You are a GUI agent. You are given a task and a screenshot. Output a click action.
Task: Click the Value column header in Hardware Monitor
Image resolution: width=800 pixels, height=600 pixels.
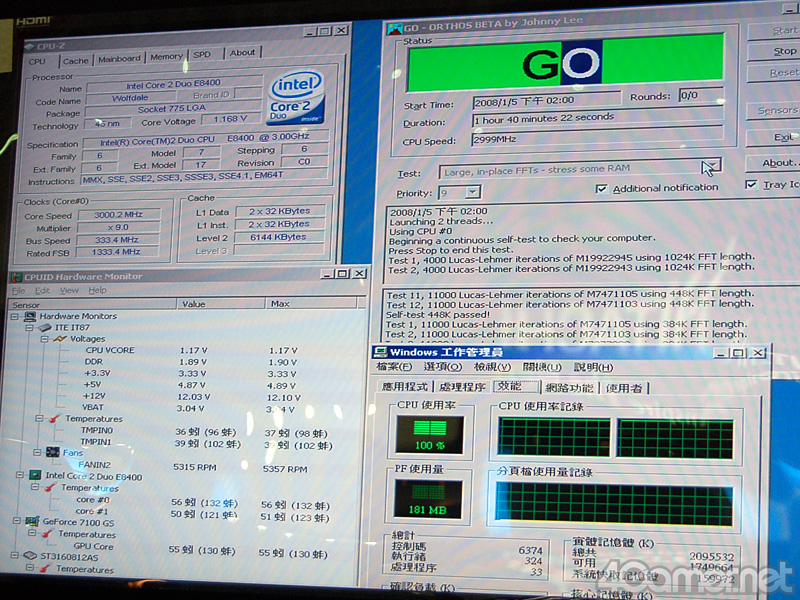[x=221, y=304]
